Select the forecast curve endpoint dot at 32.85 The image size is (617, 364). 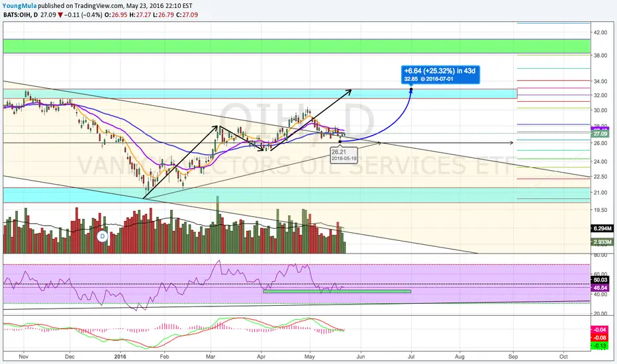pyautogui.click(x=411, y=90)
